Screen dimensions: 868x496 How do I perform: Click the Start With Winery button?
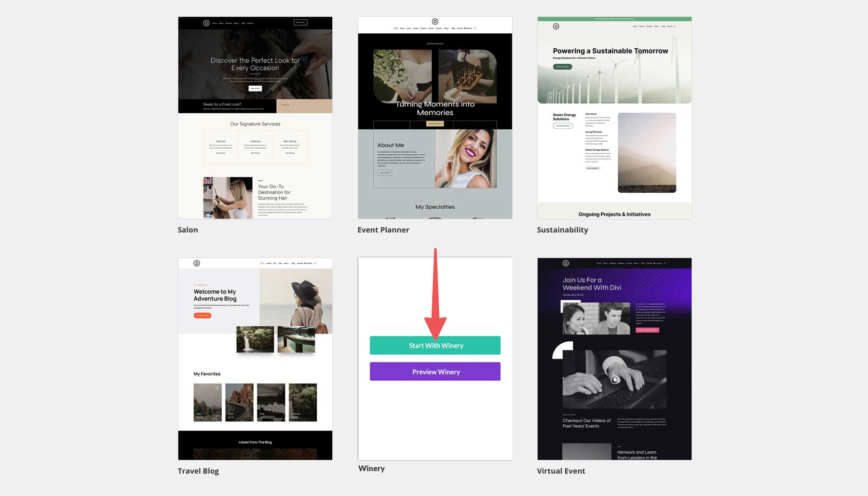[435, 345]
